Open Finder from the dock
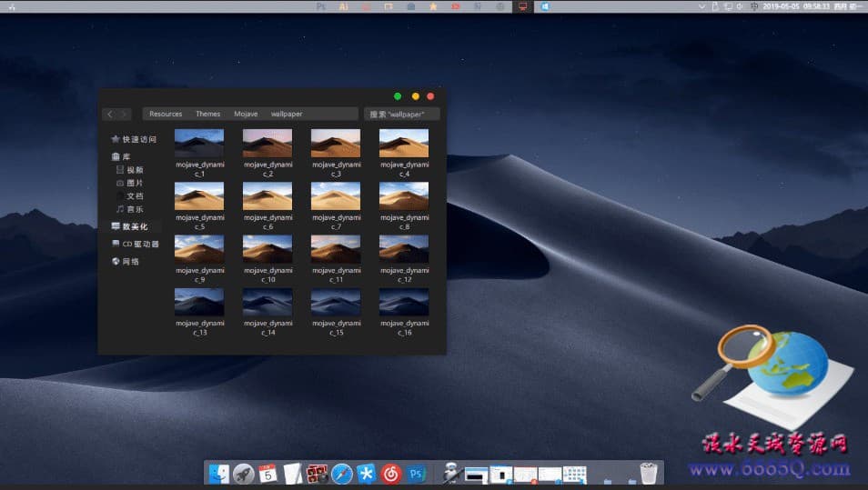868x490 pixels. [219, 474]
